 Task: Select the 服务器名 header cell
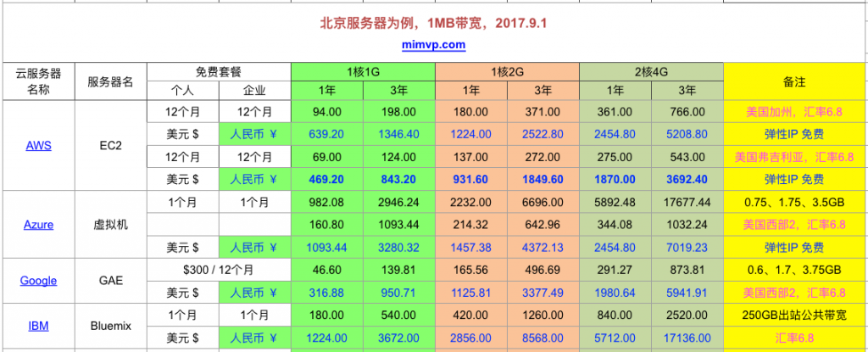(111, 81)
